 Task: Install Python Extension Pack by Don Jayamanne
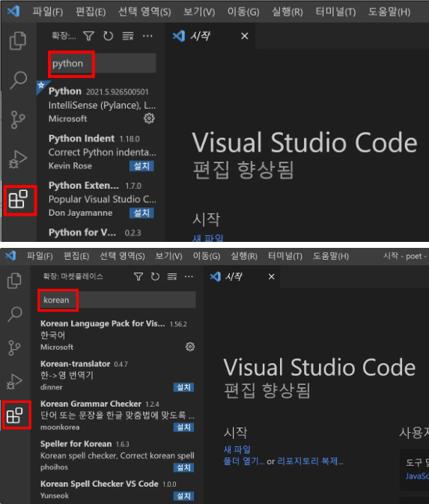(x=142, y=213)
